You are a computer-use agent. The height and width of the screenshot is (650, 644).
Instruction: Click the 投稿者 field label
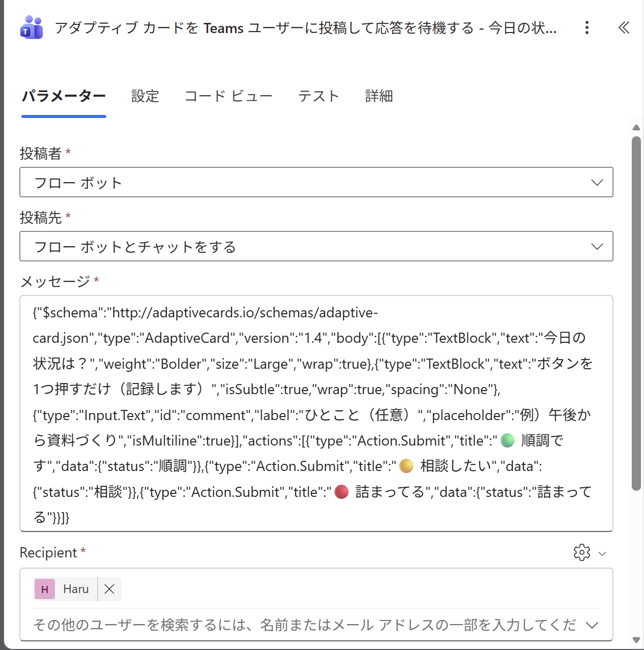[x=41, y=153]
